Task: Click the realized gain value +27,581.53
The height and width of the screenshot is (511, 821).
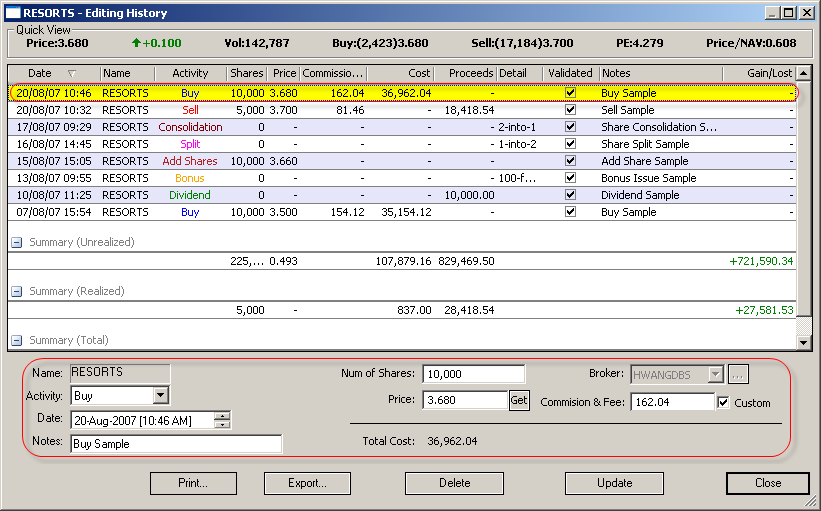Action: coord(764,310)
